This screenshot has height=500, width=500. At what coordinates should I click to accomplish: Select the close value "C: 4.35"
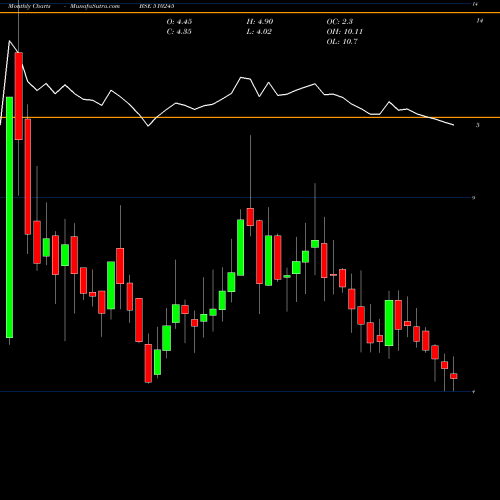tap(179, 32)
